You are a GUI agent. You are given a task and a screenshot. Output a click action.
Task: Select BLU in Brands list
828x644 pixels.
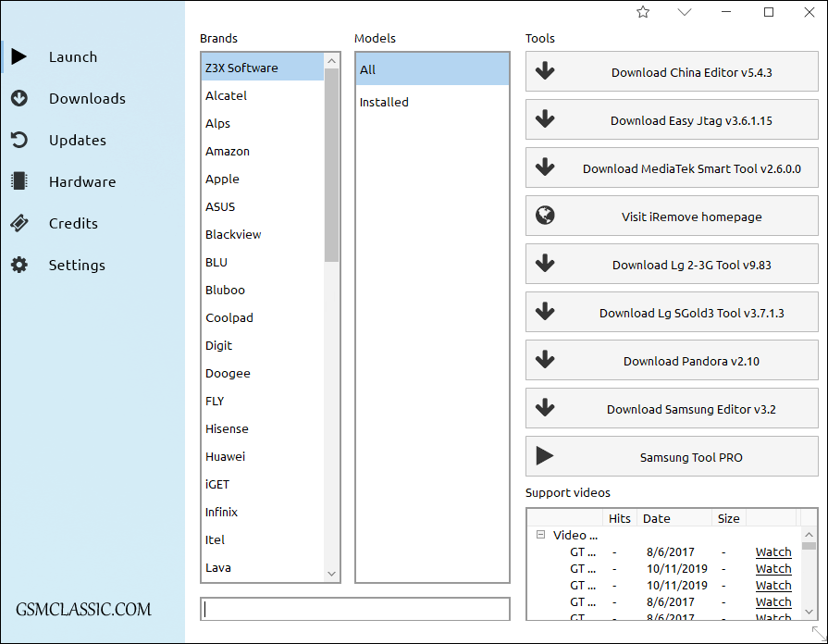click(x=263, y=262)
